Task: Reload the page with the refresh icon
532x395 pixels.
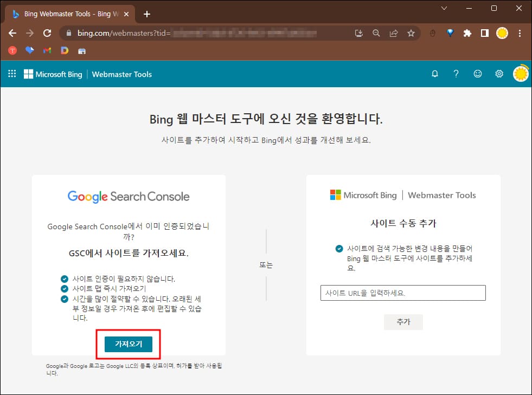Action: pos(47,33)
